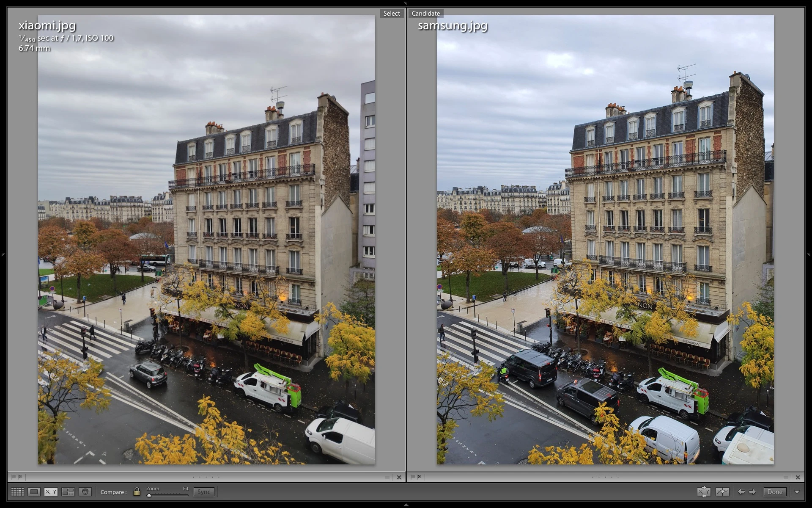Open the toolbar content dropdown arrow
The image size is (812, 508).
[x=797, y=492]
